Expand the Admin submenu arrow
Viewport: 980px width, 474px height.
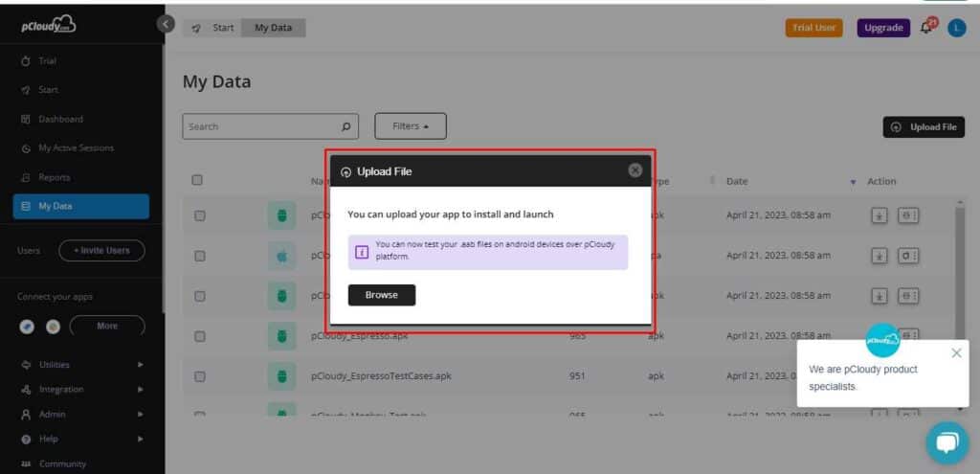140,414
